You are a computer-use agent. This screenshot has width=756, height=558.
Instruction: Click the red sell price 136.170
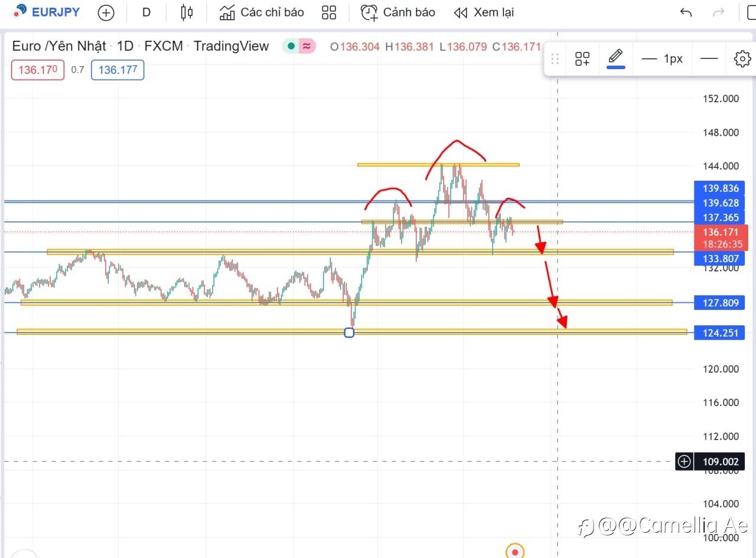[38, 70]
